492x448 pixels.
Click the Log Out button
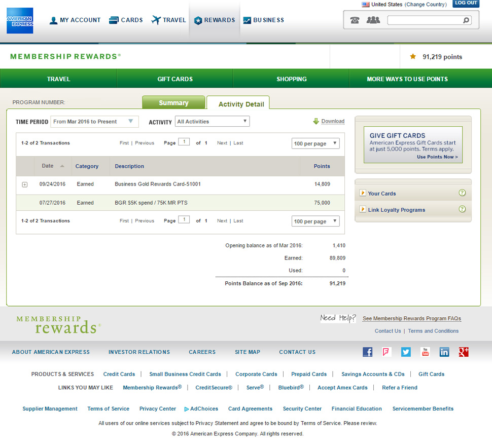[466, 4]
